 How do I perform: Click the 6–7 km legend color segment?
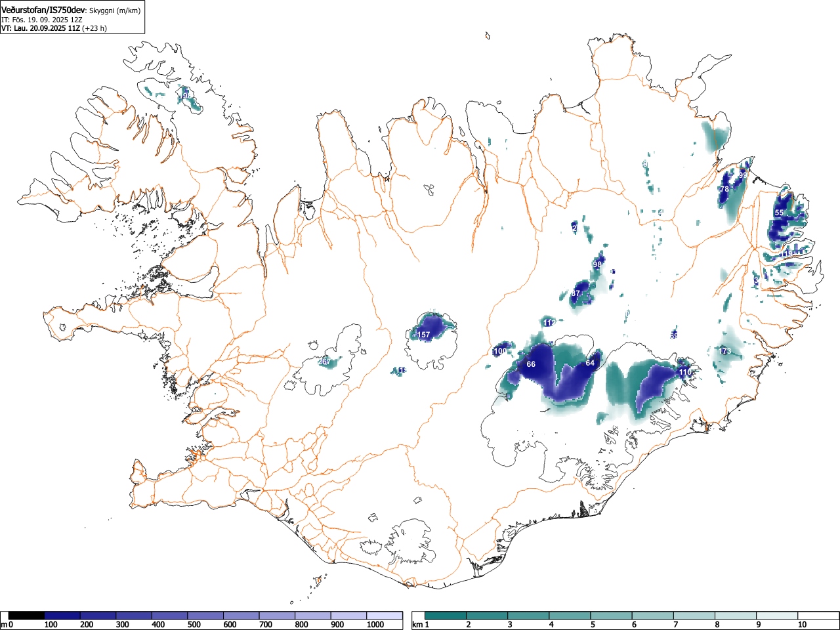[x=653, y=616]
